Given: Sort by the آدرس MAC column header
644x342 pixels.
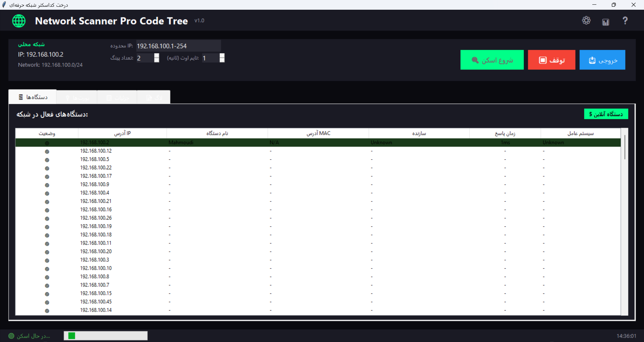Looking at the screenshot, I should pyautogui.click(x=318, y=133).
